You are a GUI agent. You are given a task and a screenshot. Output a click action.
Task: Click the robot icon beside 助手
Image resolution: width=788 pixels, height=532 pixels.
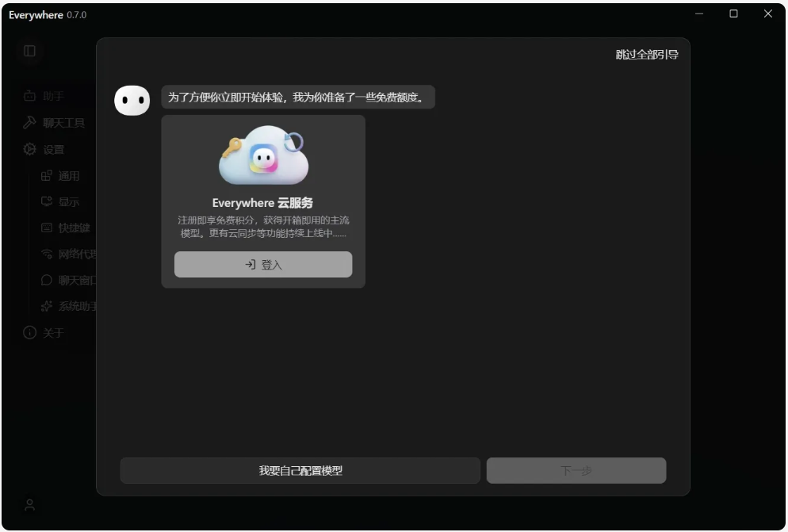point(29,96)
